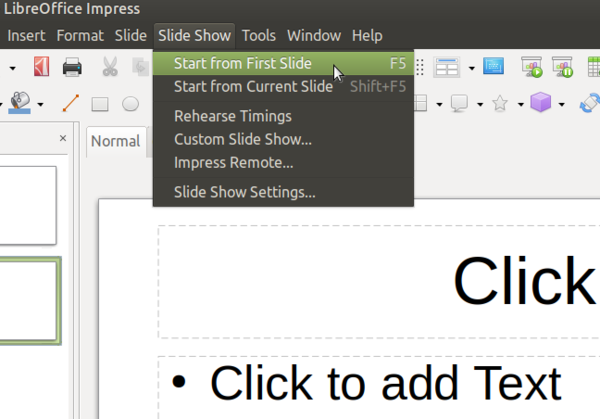
Task: Click the dotted toolbar grip handle
Action: point(420,67)
